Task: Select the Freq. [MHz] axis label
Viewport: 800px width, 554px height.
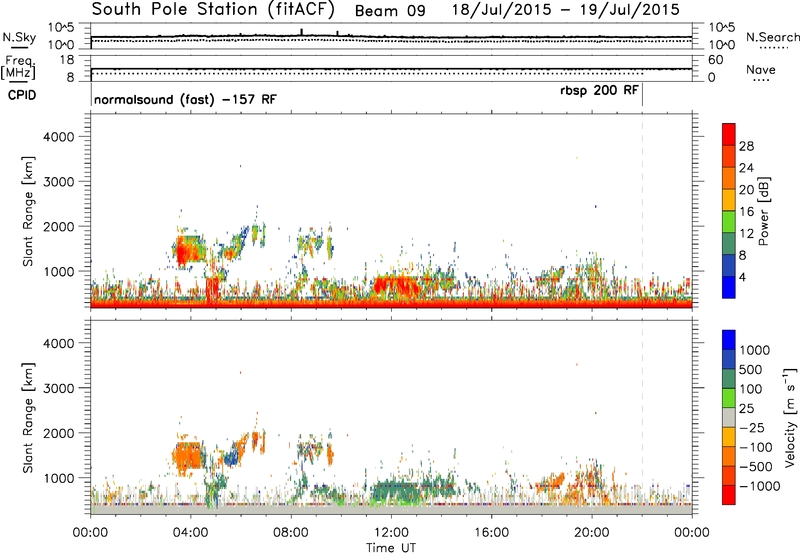Action: pyautogui.click(x=19, y=68)
